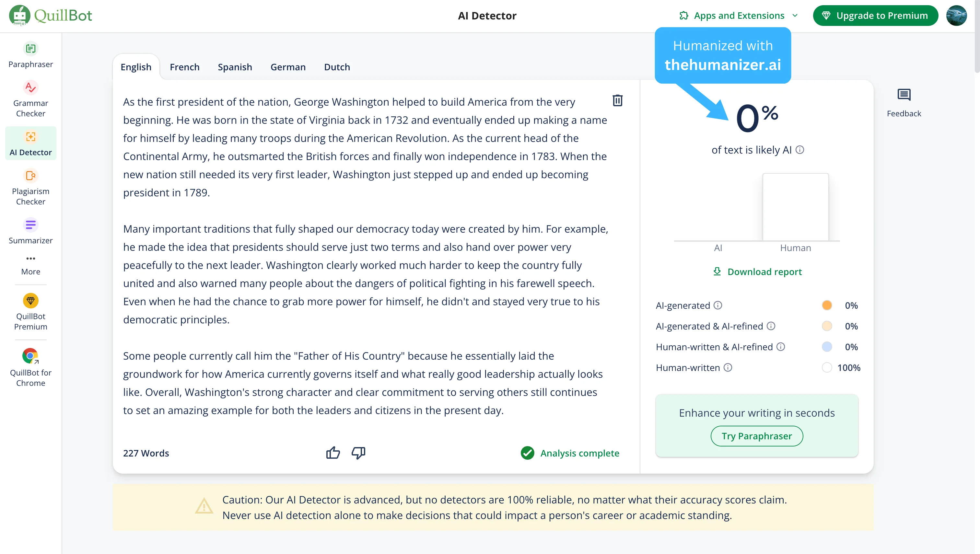Image resolution: width=980 pixels, height=554 pixels.
Task: Expand the Apps and Extensions dropdown chevron
Action: pyautogui.click(x=795, y=16)
